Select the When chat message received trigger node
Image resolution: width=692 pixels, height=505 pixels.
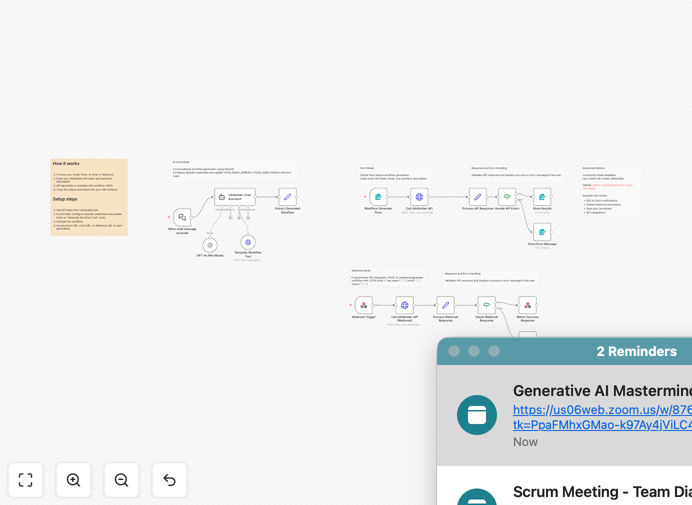[182, 217]
